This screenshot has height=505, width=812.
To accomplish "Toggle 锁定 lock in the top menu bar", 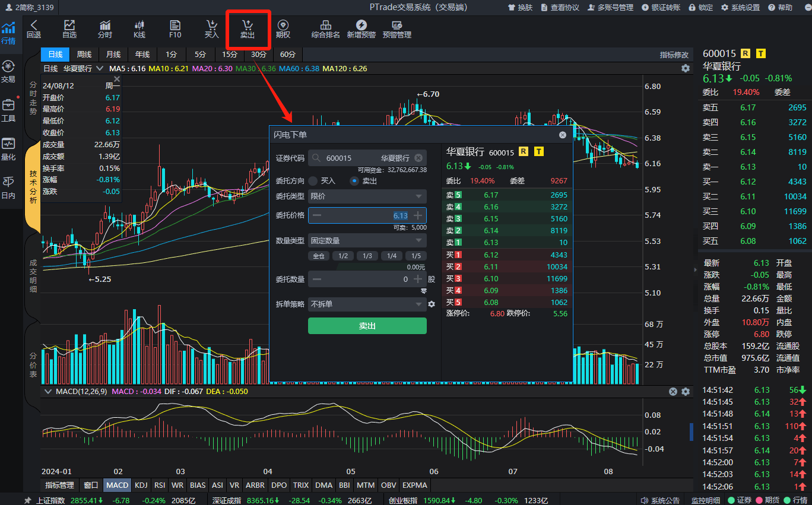I will pos(700,8).
